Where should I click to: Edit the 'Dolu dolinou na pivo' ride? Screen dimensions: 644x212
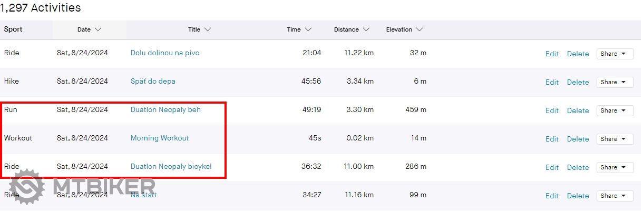(x=552, y=54)
